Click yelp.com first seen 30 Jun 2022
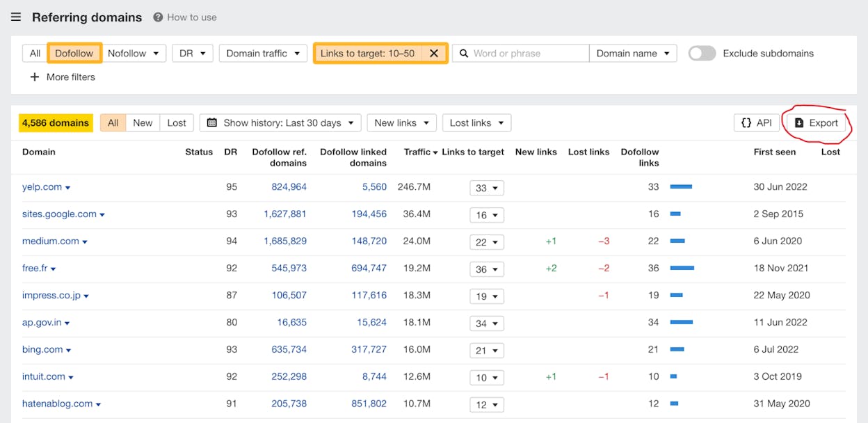The width and height of the screenshot is (868, 423). (780, 187)
